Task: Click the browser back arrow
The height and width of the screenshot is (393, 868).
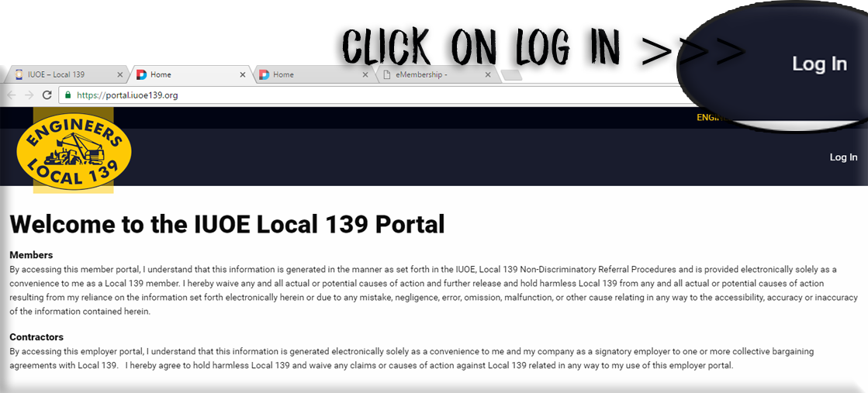Action: pyautogui.click(x=12, y=95)
